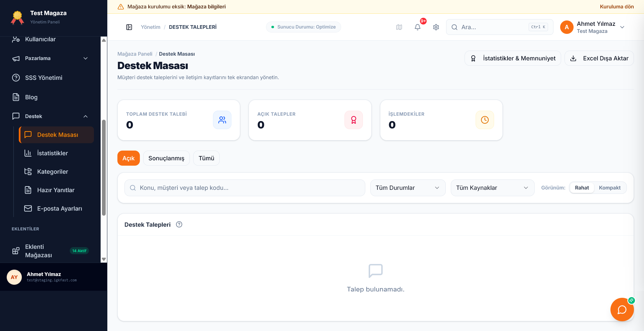Screen dimensions: 644x331
Task: Click the Test Magaza logo badge
Action: click(17, 17)
